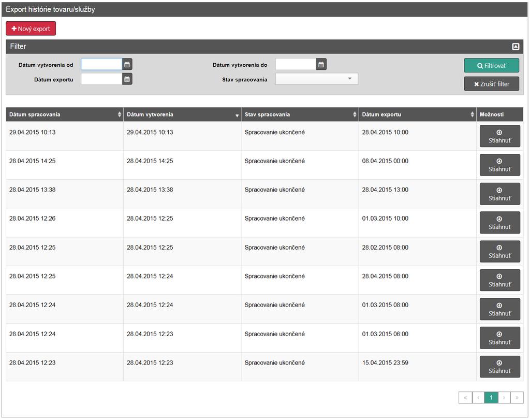Click processing date 28.04.2015 12:23
Viewport: 530px width, 420px height.
pyautogui.click(x=32, y=363)
